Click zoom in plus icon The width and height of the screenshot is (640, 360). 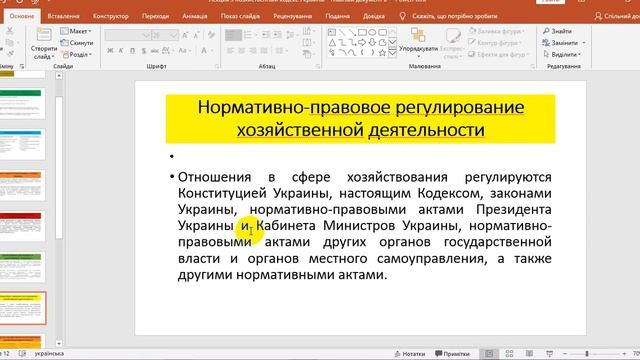(x=624, y=353)
